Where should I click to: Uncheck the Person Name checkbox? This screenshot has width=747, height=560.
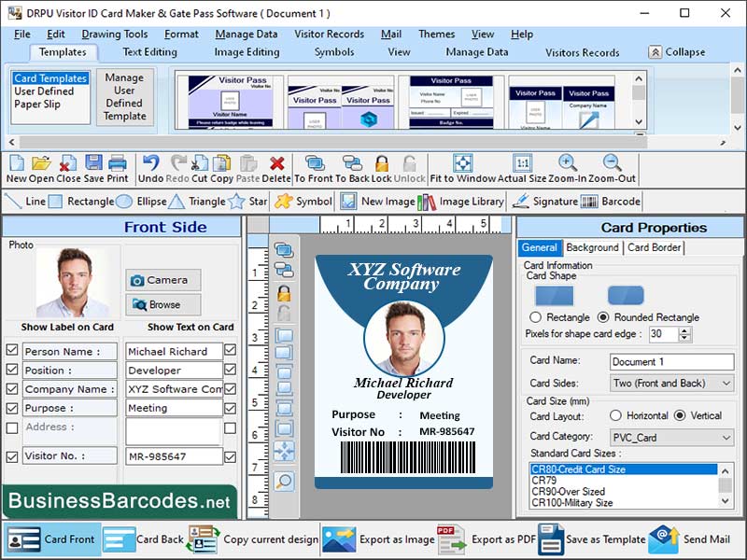tap(10, 349)
